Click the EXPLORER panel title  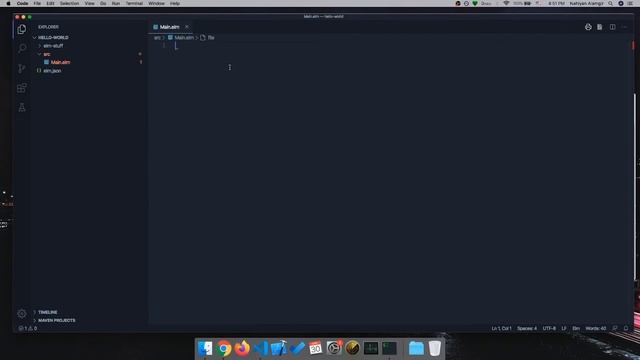point(48,27)
